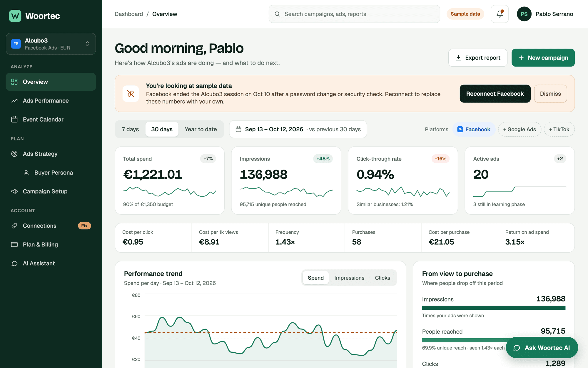Open the Sep 13 – Oct 12 date picker

[x=298, y=129]
